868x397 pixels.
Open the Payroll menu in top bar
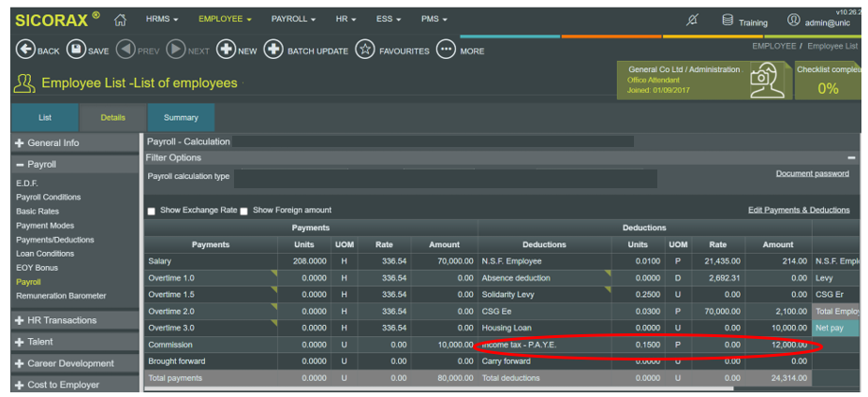pos(293,20)
